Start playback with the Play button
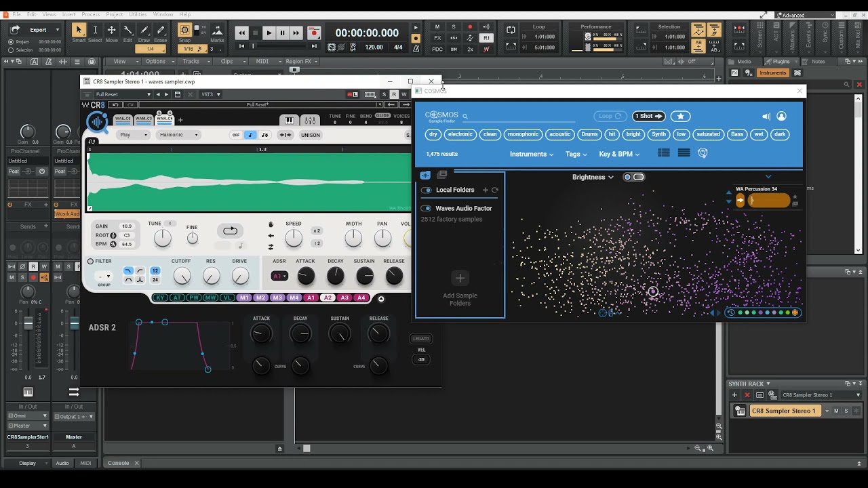The width and height of the screenshot is (868, 488). pos(269,33)
